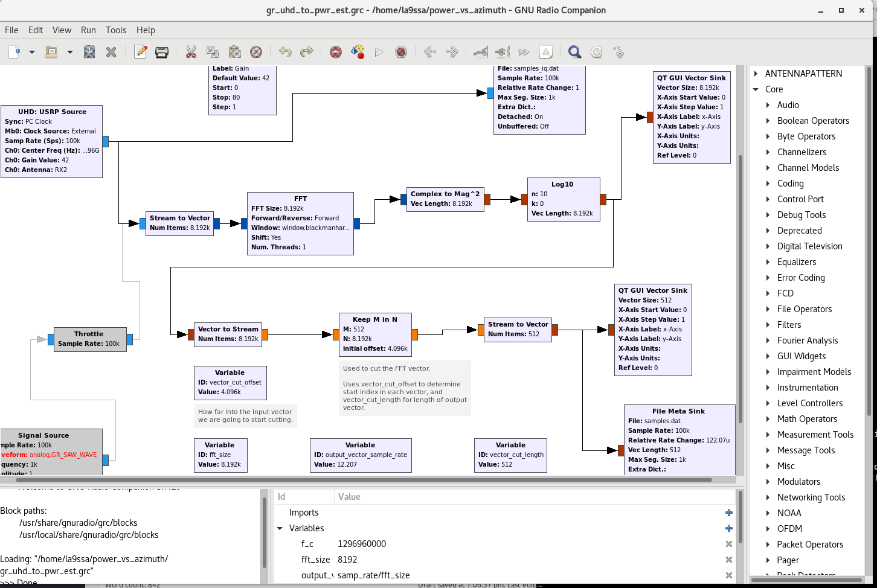
Task: Select the Imports row in variables panel
Action: click(304, 513)
